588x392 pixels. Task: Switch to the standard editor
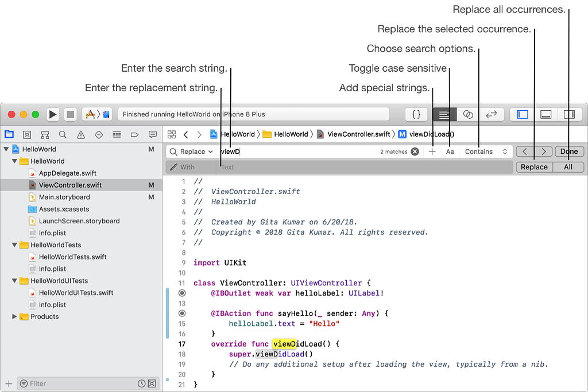[x=444, y=114]
